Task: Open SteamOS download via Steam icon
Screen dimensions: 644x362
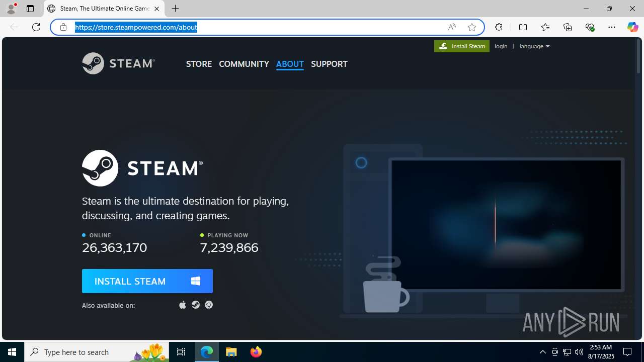Action: (x=196, y=305)
